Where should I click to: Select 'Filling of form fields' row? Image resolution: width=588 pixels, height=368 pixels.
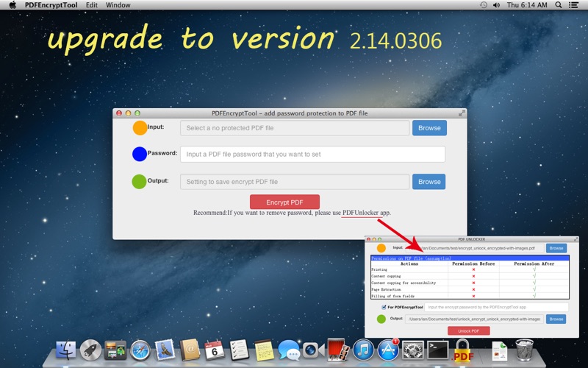(470, 297)
